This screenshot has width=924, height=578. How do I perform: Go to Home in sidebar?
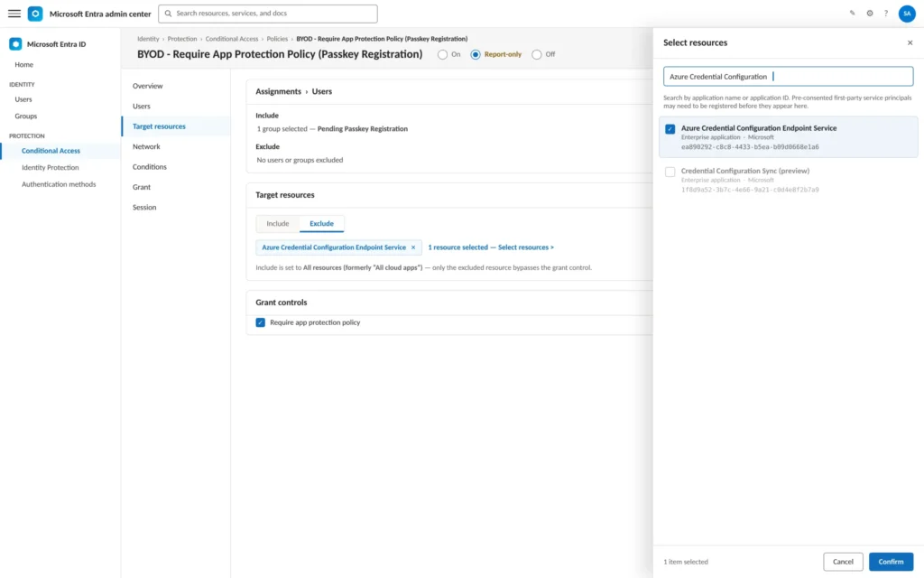(24, 64)
